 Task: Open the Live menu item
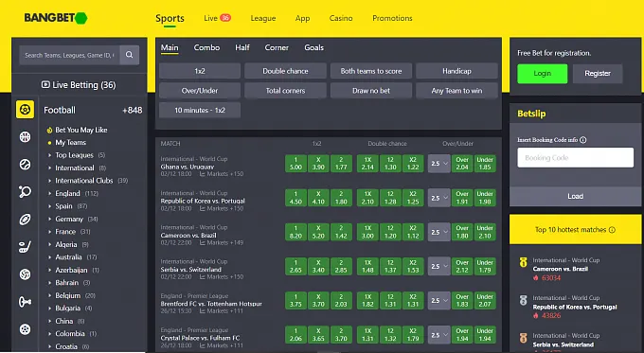tap(210, 18)
